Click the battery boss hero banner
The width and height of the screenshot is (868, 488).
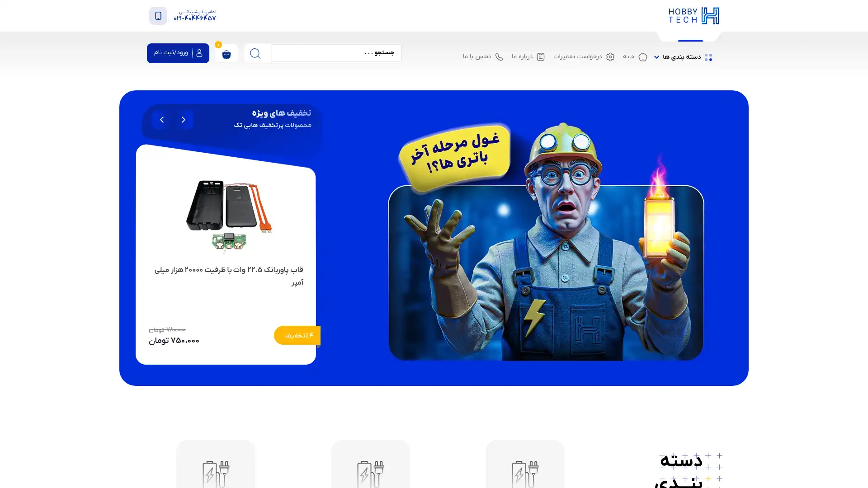(x=546, y=242)
